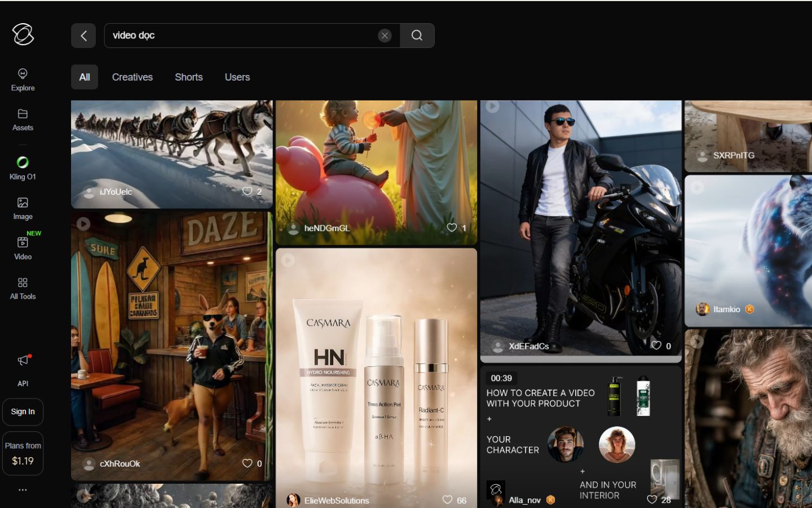Screen dimensions: 812x508
Task: Open the cXhRouOk username link
Action: pyautogui.click(x=120, y=464)
